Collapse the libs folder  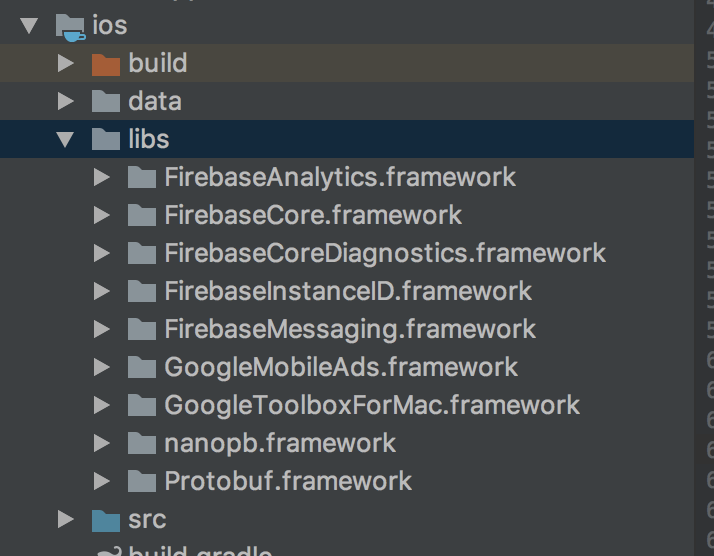click(x=66, y=139)
